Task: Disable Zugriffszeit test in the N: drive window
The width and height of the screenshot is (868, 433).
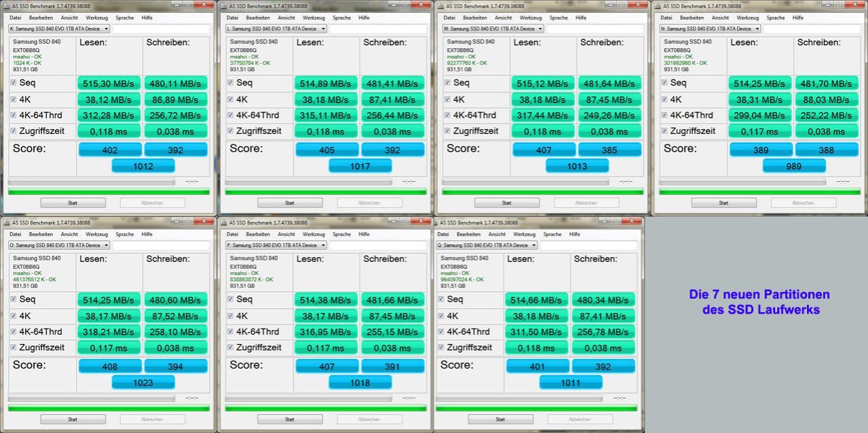Action: [x=664, y=131]
